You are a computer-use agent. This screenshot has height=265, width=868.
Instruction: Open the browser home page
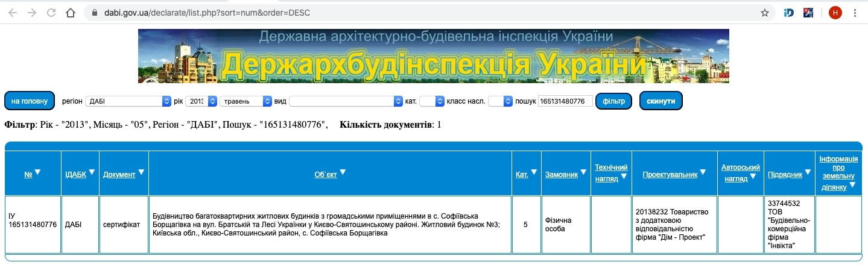pos(71,12)
